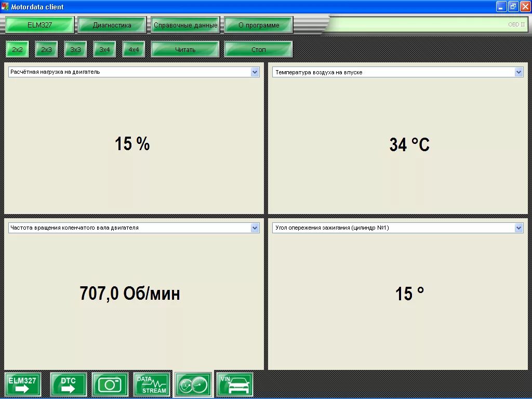Click the Motordata app icon in title bar

tap(5, 6)
